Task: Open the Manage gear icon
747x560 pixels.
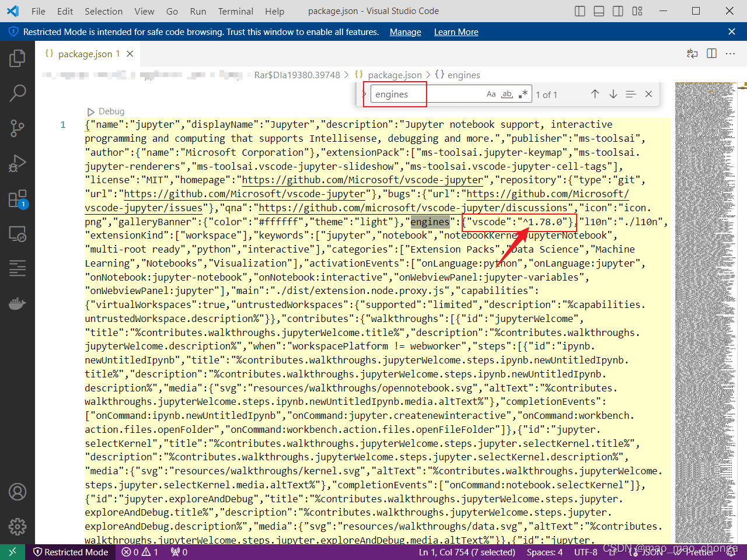Action: (x=18, y=527)
